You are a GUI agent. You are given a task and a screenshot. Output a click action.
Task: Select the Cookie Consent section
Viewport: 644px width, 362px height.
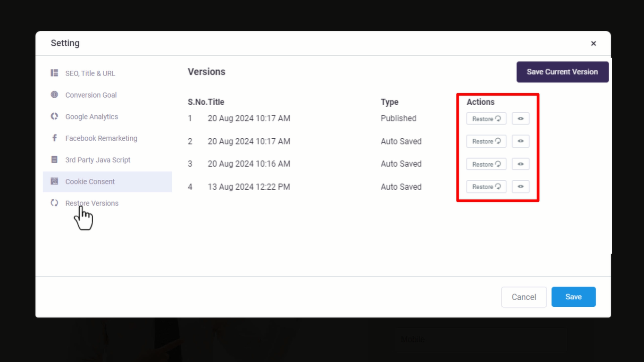click(x=107, y=182)
